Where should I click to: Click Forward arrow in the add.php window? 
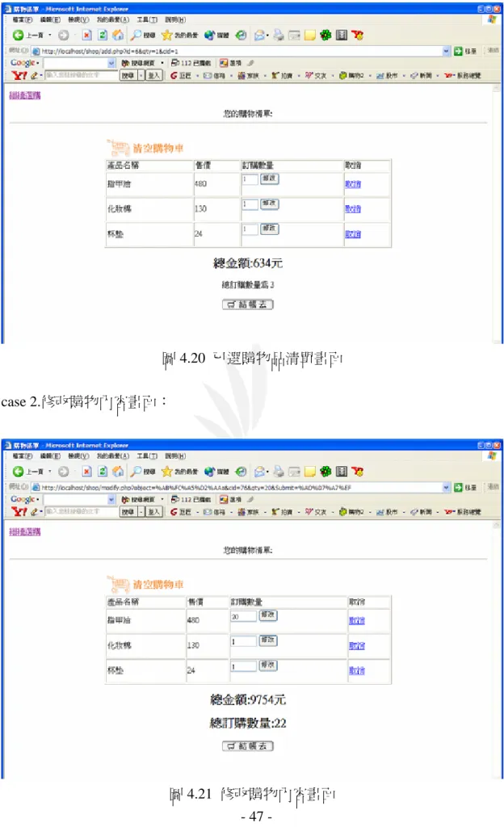[x=64, y=35]
